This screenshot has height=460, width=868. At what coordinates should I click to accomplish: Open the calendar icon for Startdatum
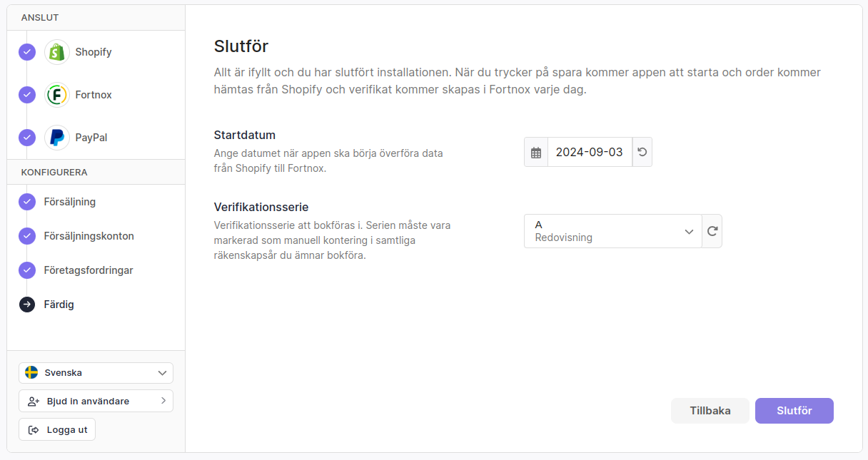[x=536, y=153]
